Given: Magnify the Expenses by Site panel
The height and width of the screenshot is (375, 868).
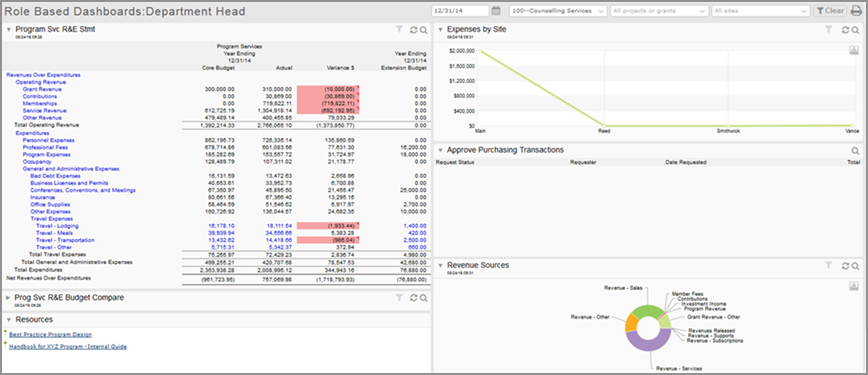Looking at the screenshot, I should click(855, 30).
